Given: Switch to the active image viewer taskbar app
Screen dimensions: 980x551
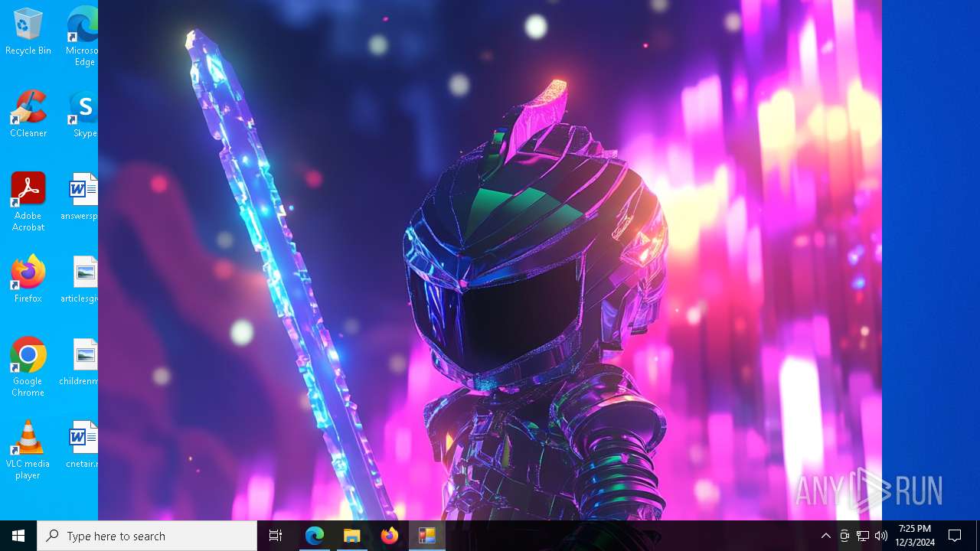Looking at the screenshot, I should [427, 536].
